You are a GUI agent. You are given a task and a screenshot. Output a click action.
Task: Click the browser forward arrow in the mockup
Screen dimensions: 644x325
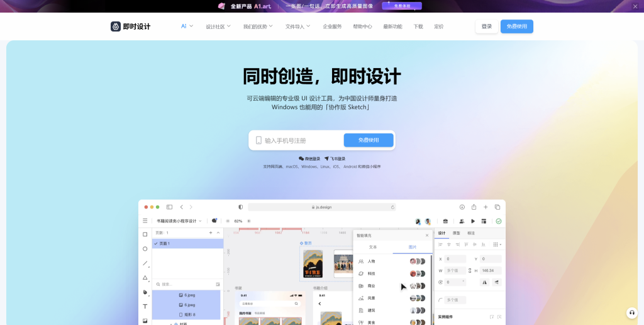pos(191,207)
